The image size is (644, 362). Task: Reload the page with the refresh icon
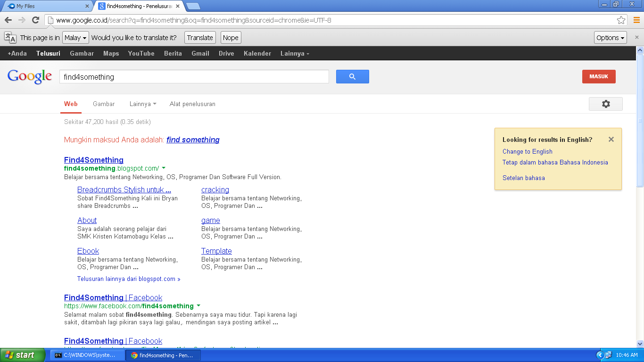(x=35, y=20)
